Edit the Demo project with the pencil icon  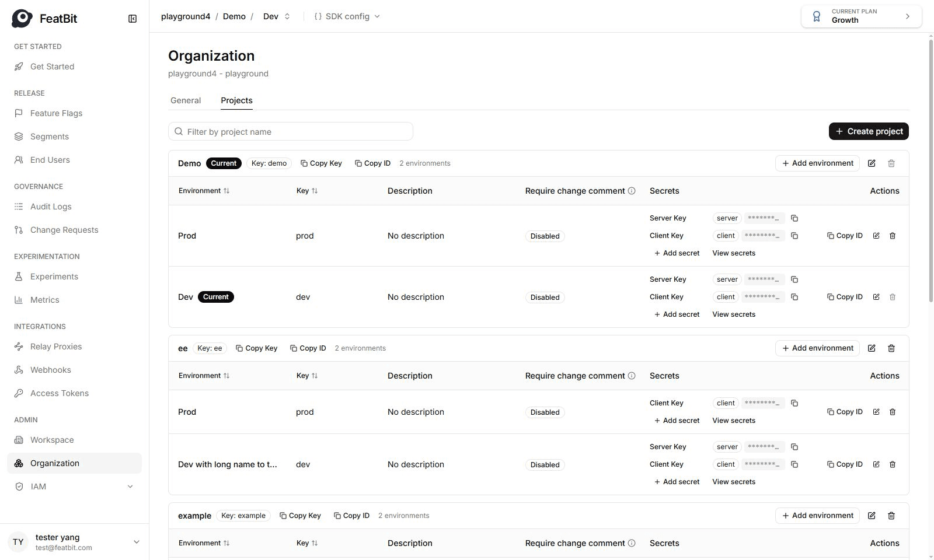click(872, 163)
